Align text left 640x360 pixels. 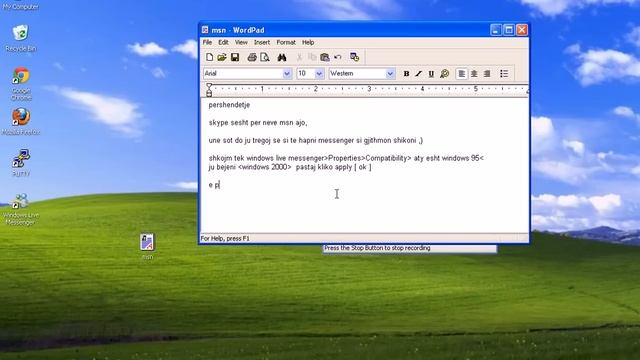point(462,74)
